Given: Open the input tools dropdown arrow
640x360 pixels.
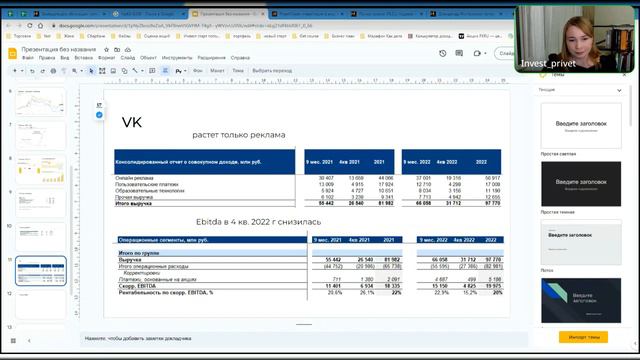Looking at the screenshot, I should (x=185, y=71).
